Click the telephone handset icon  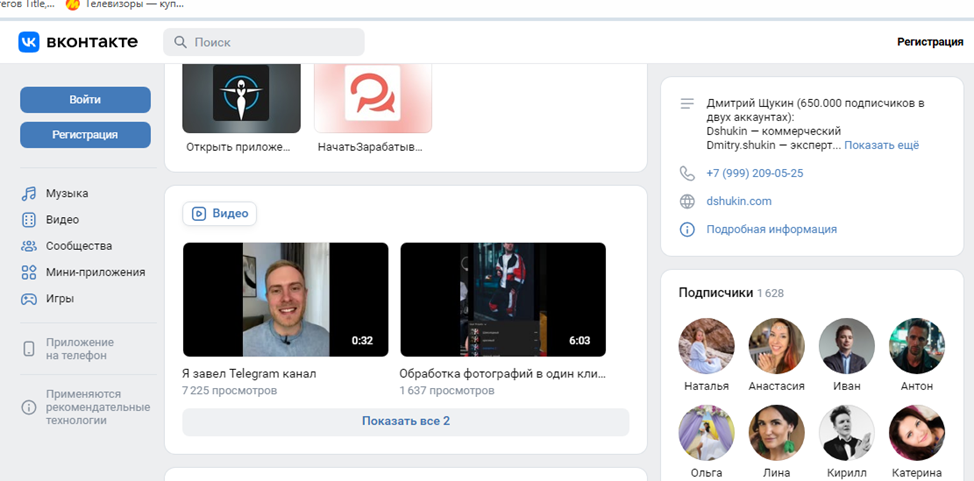tap(687, 173)
